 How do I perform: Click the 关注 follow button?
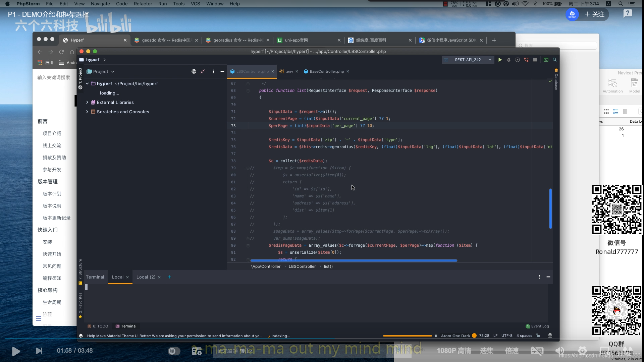[x=594, y=14]
